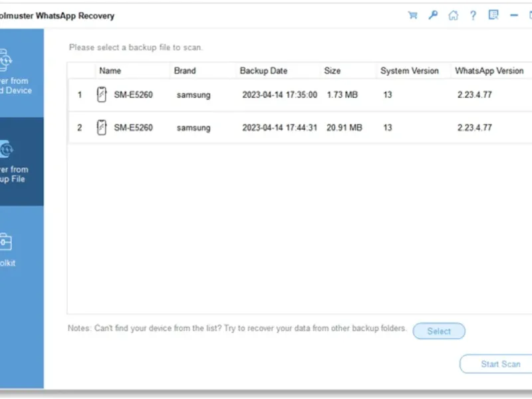Sort by the Brand column header

[185, 70]
